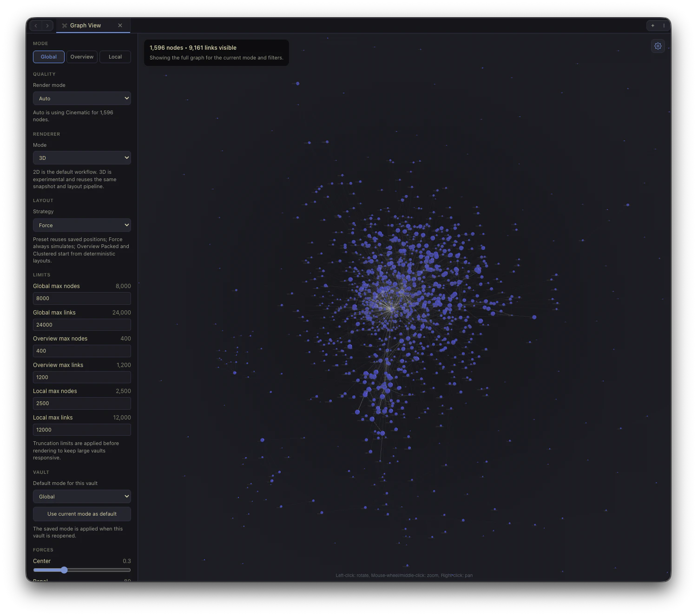Click the Local max links input field
This screenshot has height=616, width=697.
pos(82,430)
